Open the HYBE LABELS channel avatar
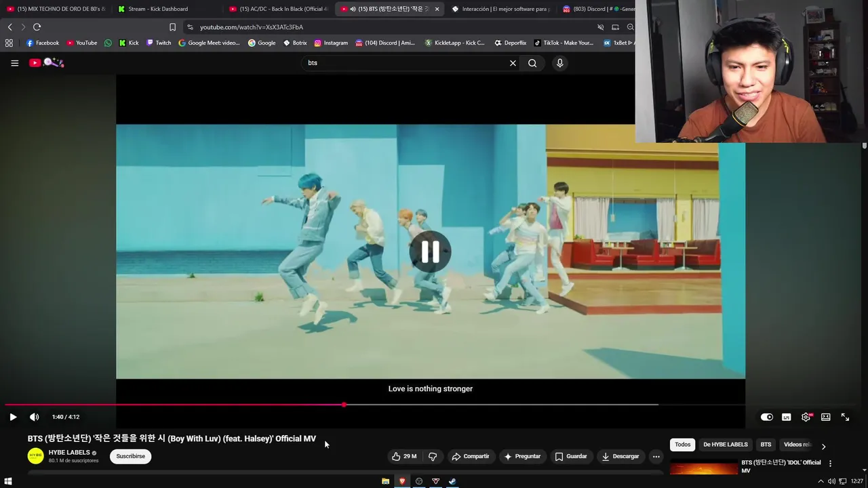868x488 pixels. (x=35, y=456)
